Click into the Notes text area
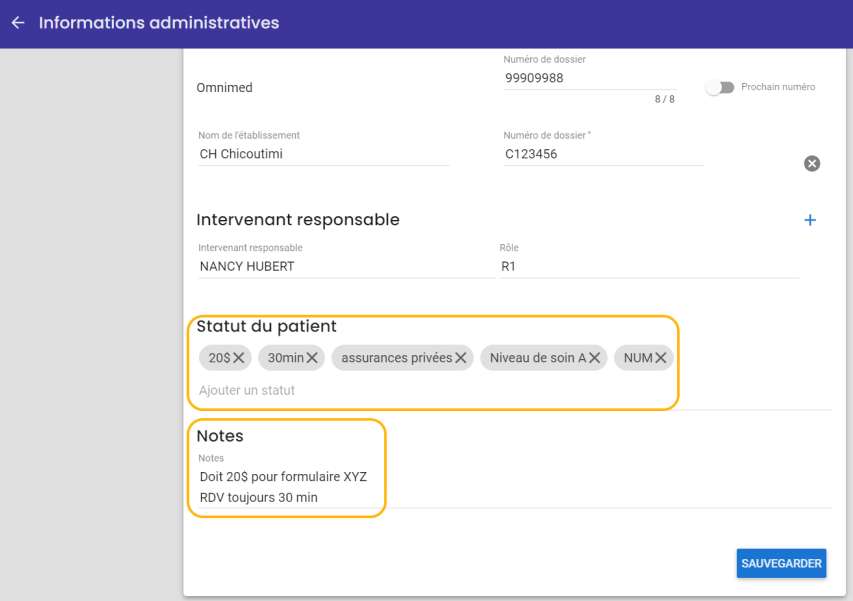Image resolution: width=853 pixels, height=601 pixels. coord(514,487)
